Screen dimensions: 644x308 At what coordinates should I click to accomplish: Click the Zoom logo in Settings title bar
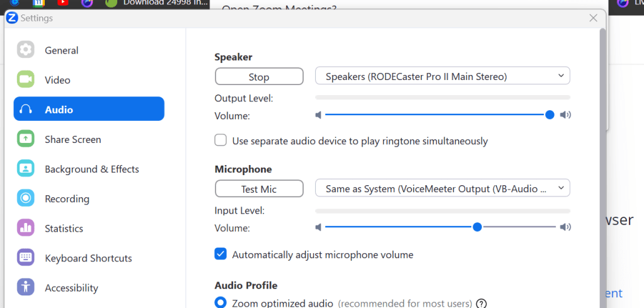(13, 18)
